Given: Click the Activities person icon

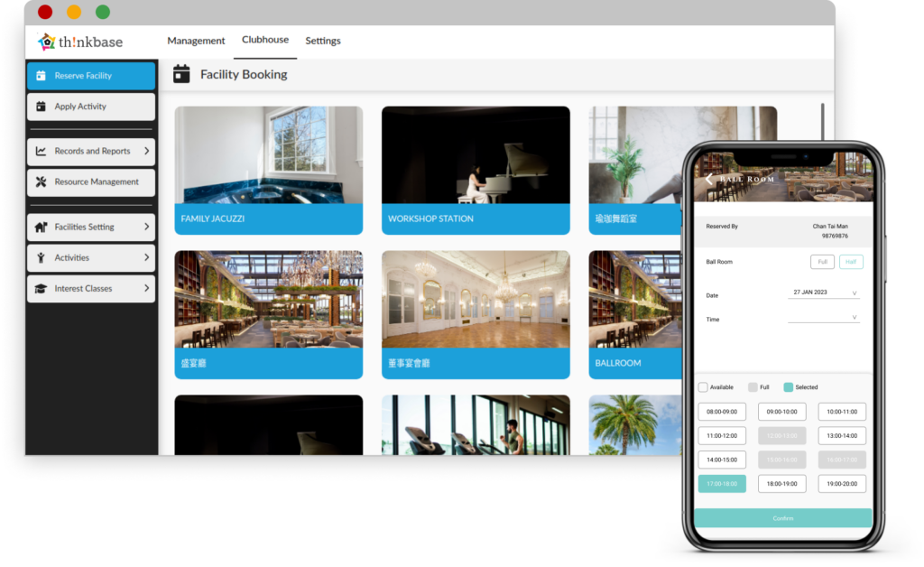Looking at the screenshot, I should pyautogui.click(x=41, y=258).
